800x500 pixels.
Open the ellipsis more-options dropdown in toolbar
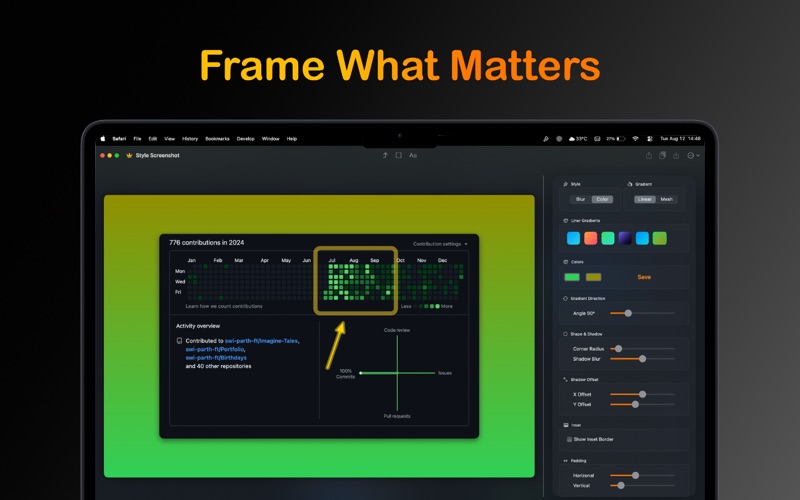coord(693,156)
